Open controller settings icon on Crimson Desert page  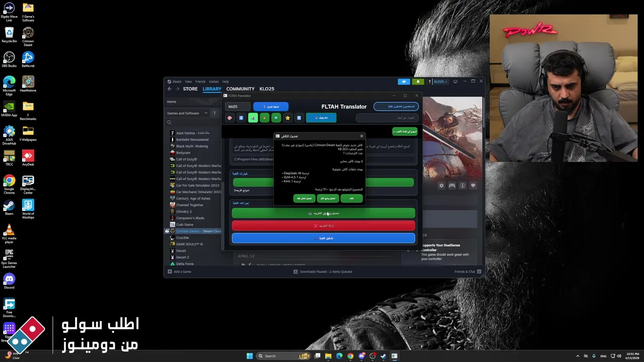[x=452, y=186]
